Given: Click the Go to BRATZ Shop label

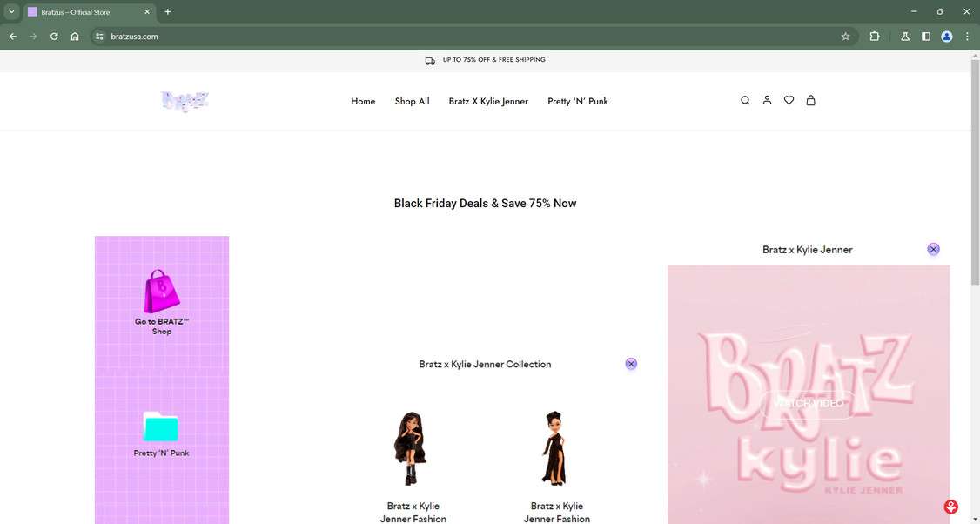Looking at the screenshot, I should pyautogui.click(x=161, y=326).
